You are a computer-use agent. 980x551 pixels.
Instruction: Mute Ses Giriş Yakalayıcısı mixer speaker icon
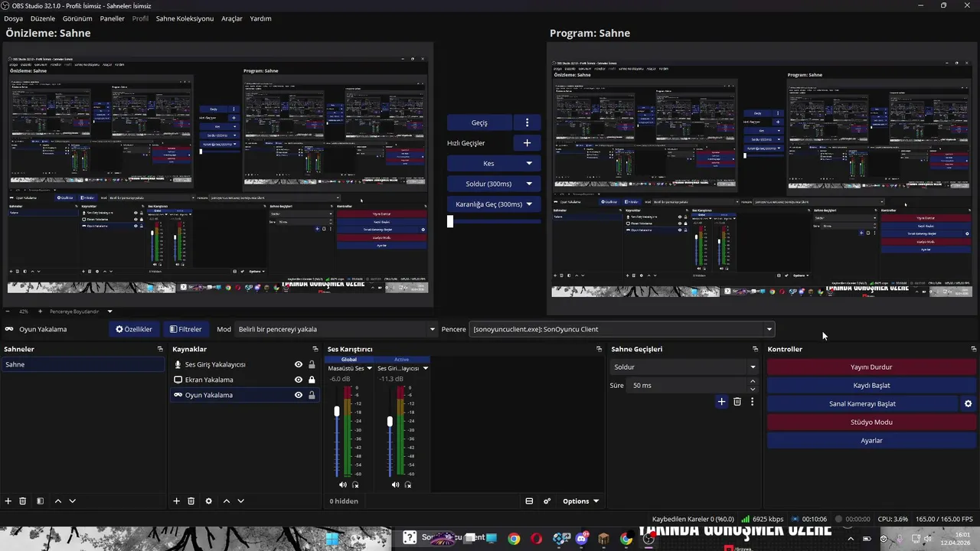point(395,484)
